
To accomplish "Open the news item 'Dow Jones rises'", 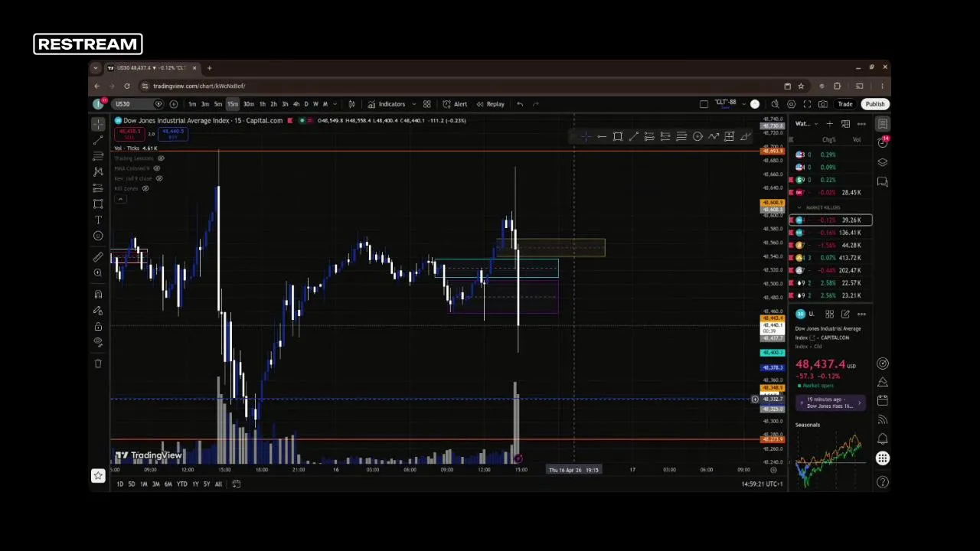I will (x=831, y=403).
